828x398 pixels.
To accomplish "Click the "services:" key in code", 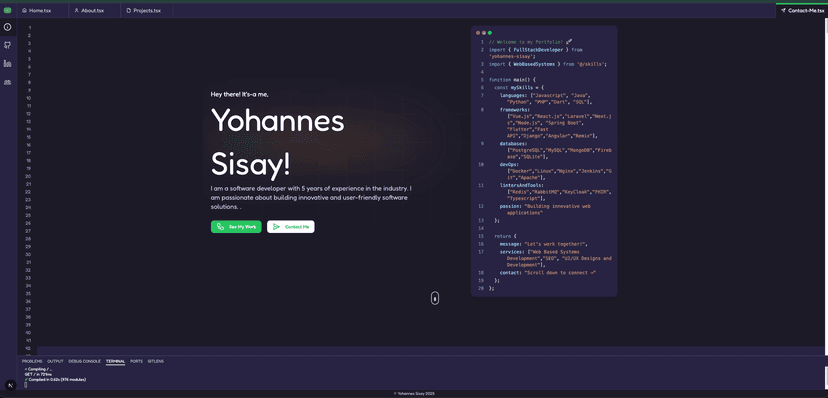I will [x=512, y=252].
